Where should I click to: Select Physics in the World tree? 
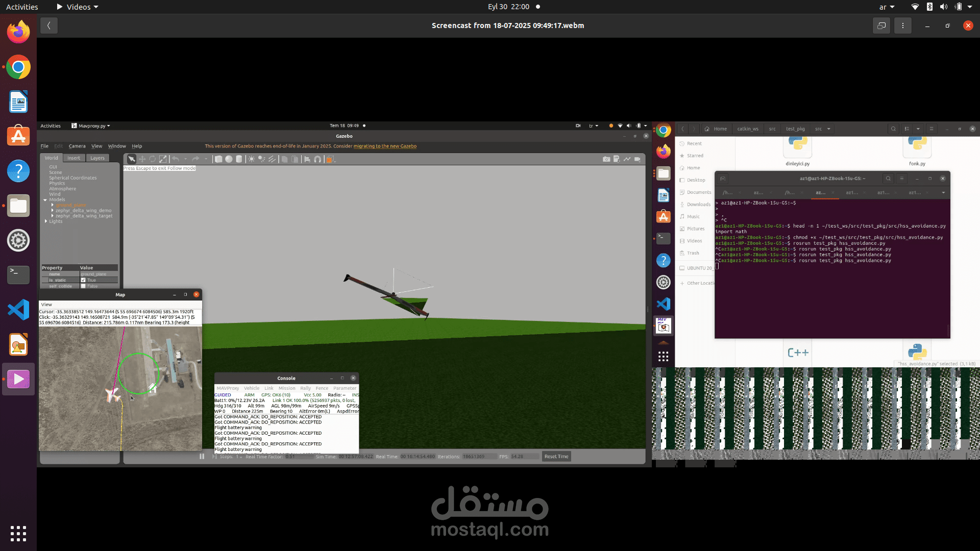57,184
